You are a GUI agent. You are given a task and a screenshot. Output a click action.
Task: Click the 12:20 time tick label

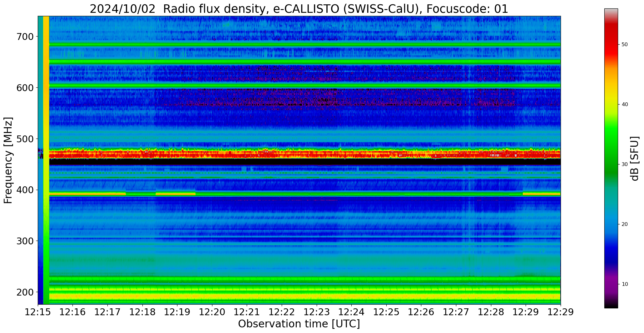212,312
